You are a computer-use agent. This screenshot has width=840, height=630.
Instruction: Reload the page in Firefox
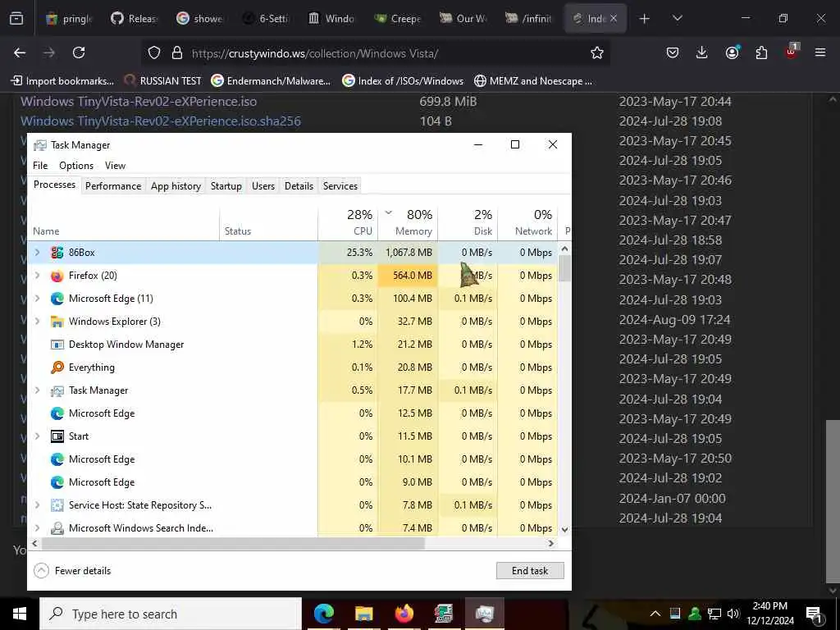(79, 52)
